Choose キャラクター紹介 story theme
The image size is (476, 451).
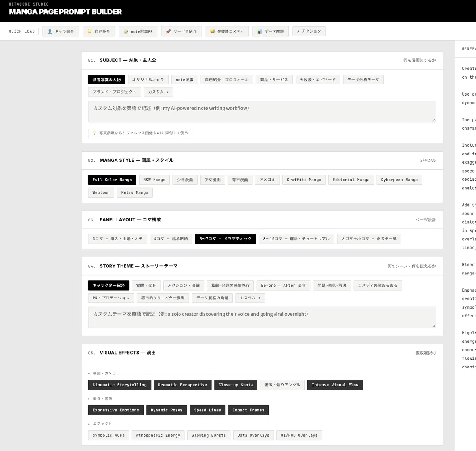click(x=109, y=286)
